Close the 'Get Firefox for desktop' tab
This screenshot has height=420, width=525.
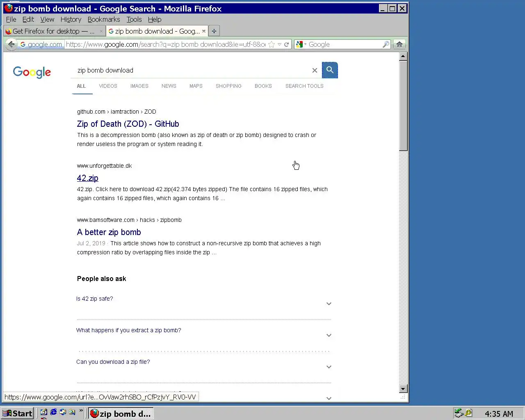tap(101, 31)
